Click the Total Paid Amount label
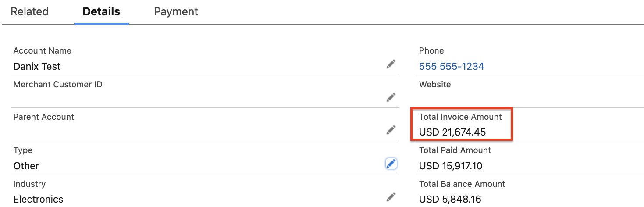The width and height of the screenshot is (644, 207). tap(455, 150)
